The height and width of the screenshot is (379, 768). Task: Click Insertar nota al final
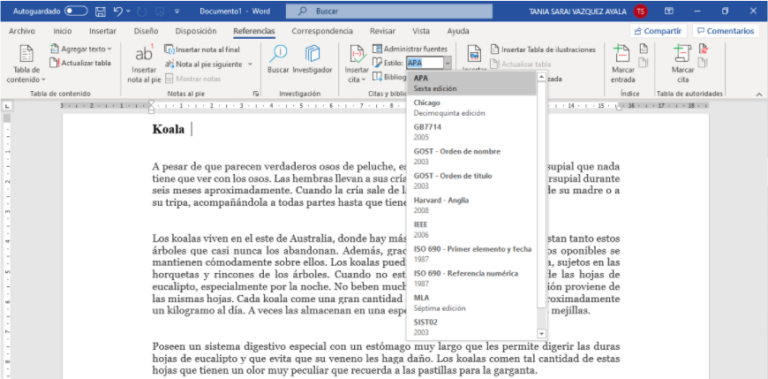[202, 49]
